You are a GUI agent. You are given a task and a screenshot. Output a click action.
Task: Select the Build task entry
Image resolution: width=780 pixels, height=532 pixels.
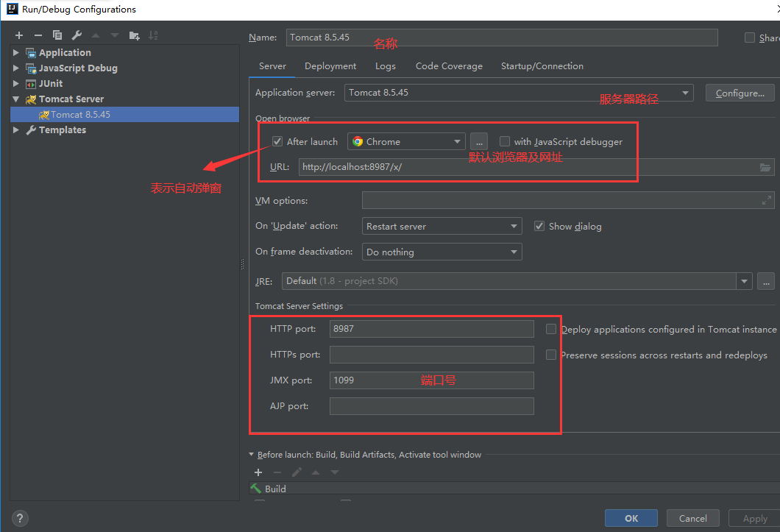tap(514, 489)
